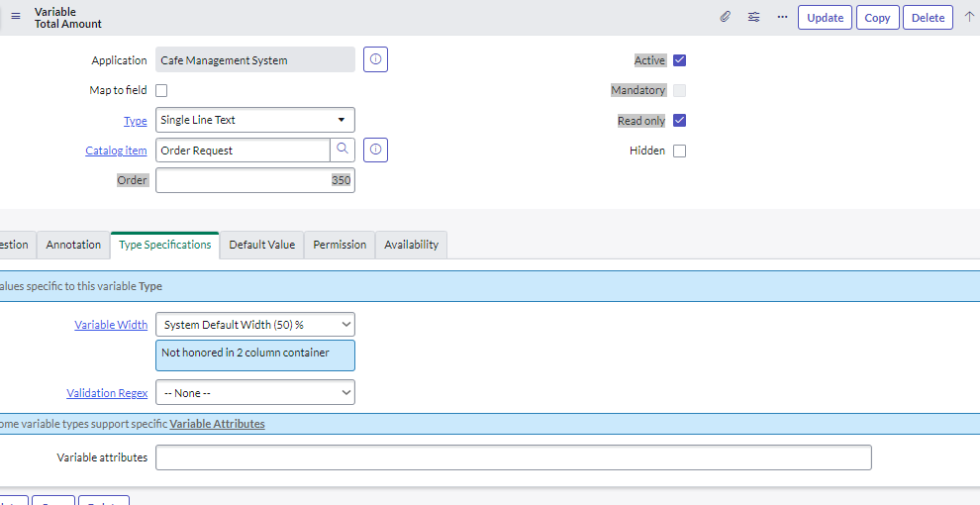Click the Catalog item search magnifier icon

click(x=343, y=150)
